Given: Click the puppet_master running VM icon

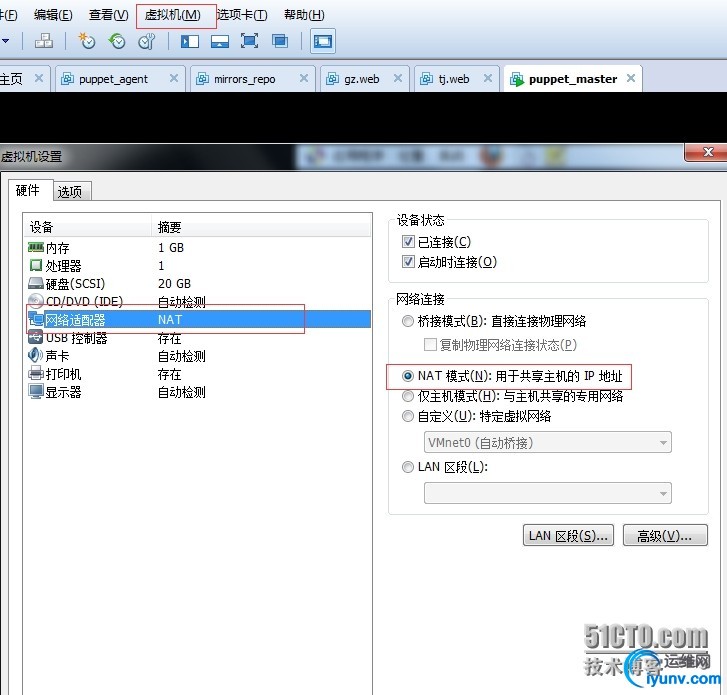Looking at the screenshot, I should click(517, 79).
